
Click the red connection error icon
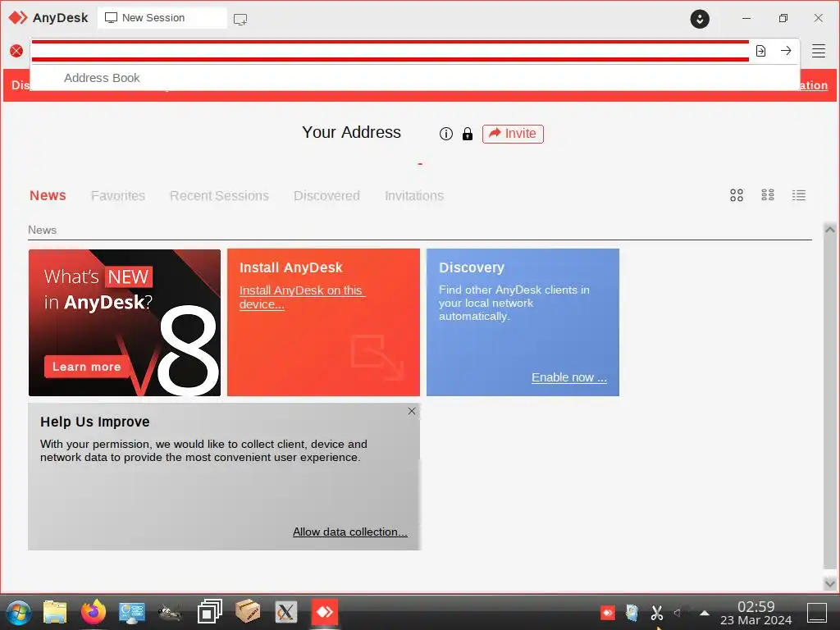click(16, 51)
